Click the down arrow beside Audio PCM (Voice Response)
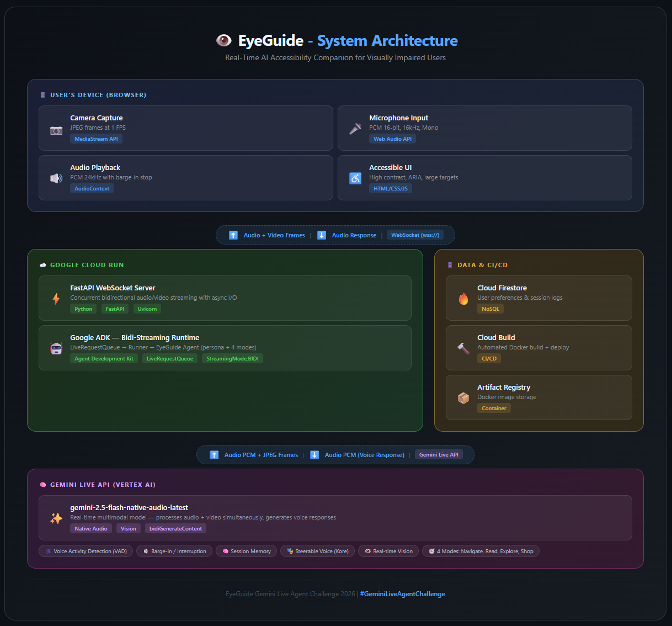The height and width of the screenshot is (626, 672). (x=314, y=455)
